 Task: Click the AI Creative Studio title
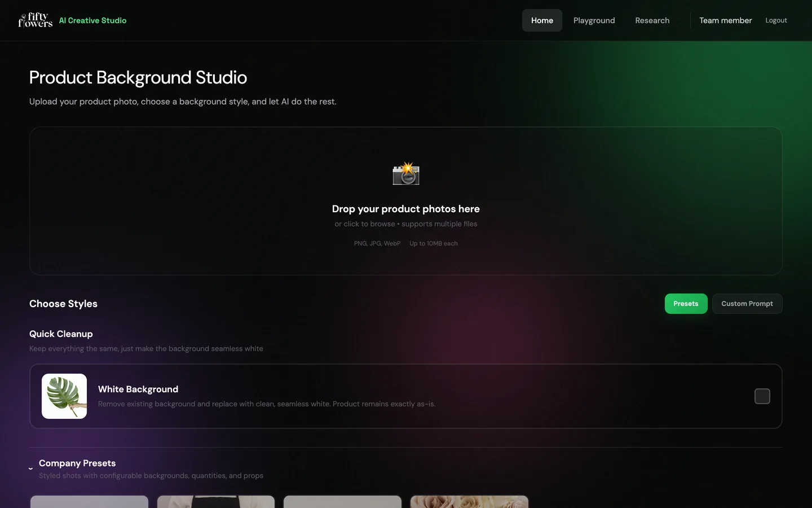coord(92,20)
